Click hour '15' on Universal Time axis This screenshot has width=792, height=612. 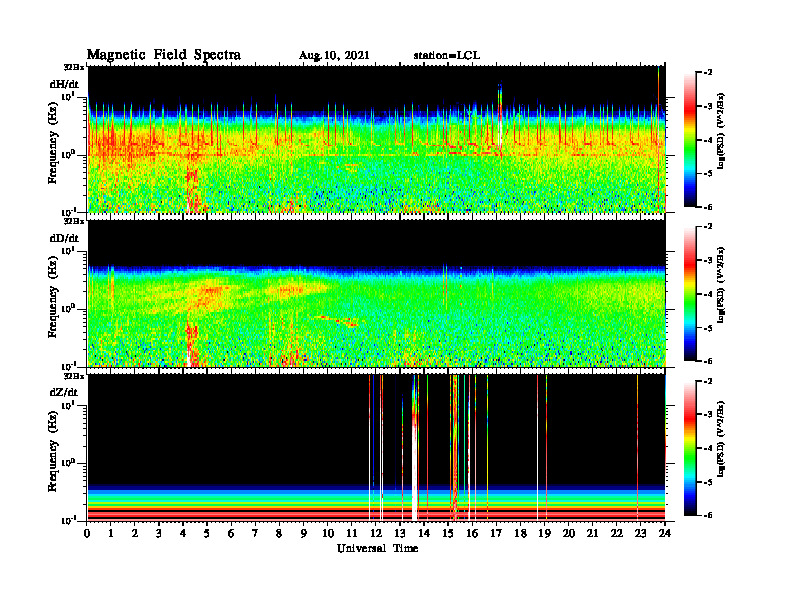(448, 533)
